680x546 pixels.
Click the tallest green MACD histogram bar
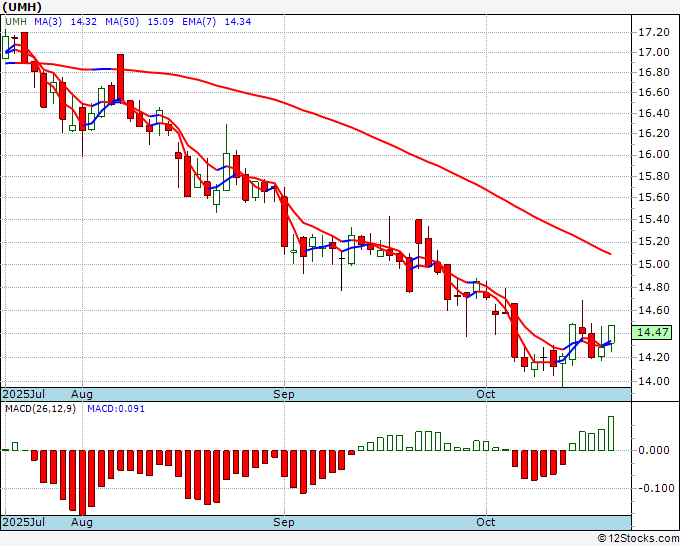[611, 433]
